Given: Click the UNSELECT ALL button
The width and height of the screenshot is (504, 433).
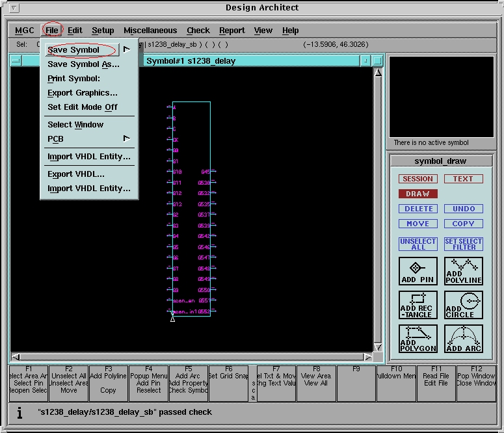Looking at the screenshot, I should click(418, 244).
